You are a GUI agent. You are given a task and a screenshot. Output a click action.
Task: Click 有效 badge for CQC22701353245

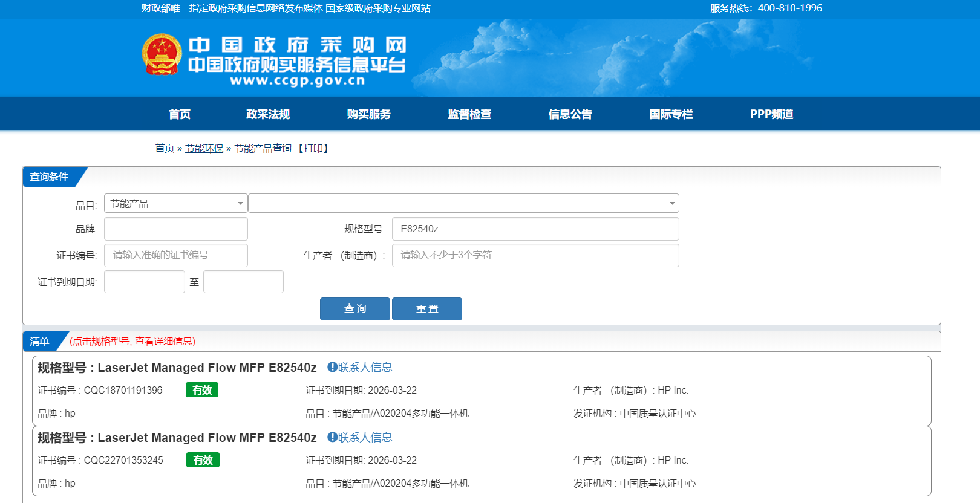pos(203,460)
